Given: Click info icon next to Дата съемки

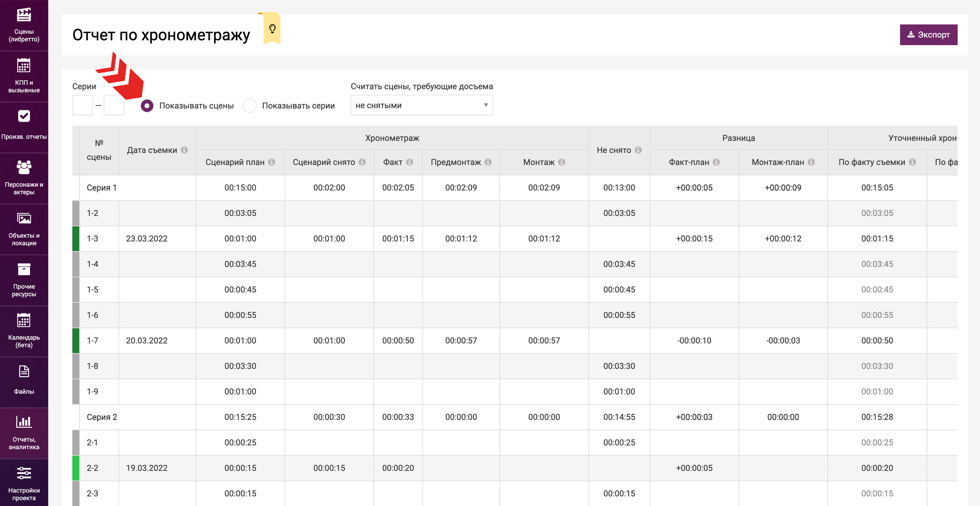Looking at the screenshot, I should tap(185, 150).
